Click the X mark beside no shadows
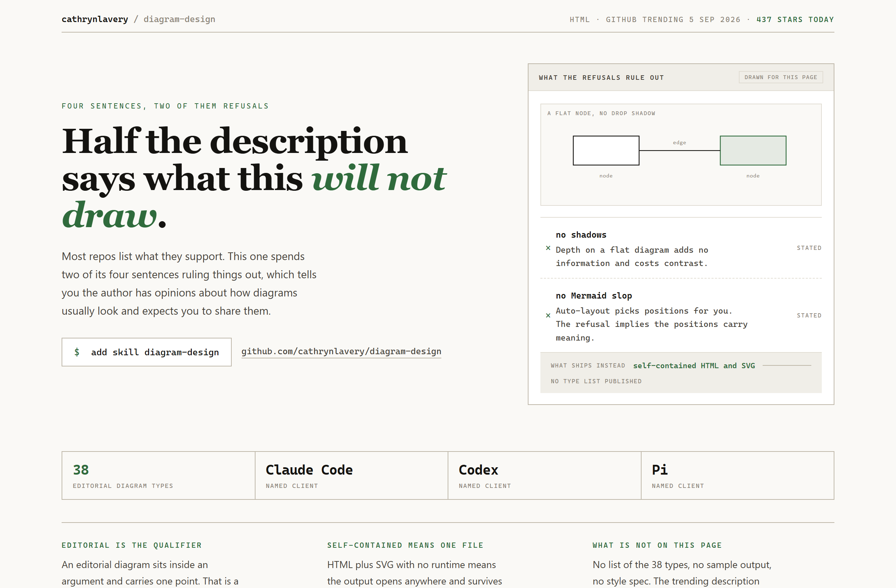896x588 pixels. tap(548, 248)
